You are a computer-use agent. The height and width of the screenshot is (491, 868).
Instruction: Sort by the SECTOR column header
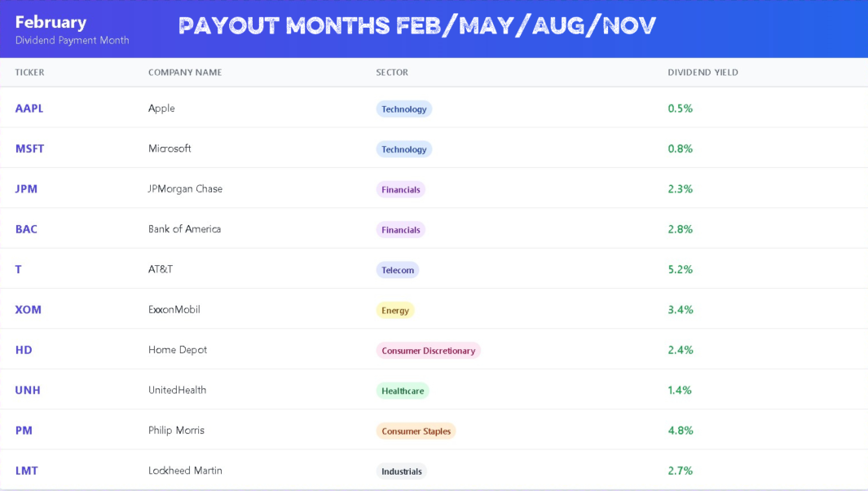[x=392, y=73]
